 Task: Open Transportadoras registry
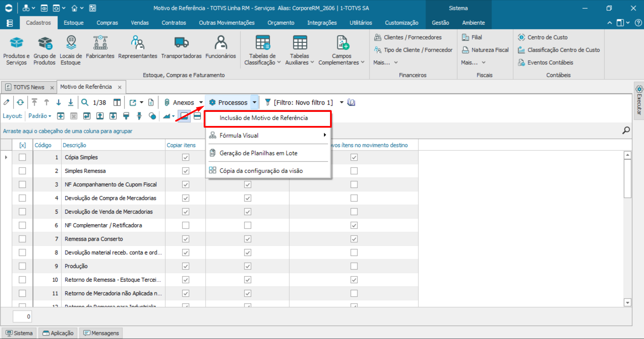pyautogui.click(x=181, y=47)
